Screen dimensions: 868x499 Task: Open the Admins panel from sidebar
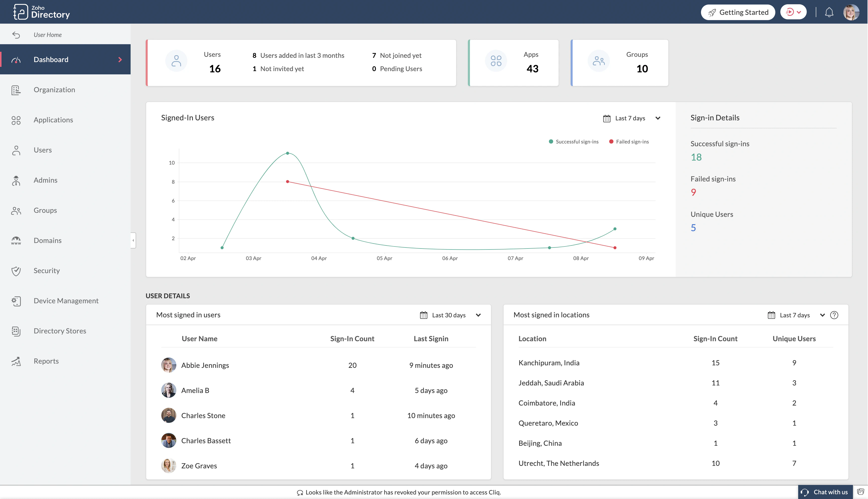(x=45, y=180)
